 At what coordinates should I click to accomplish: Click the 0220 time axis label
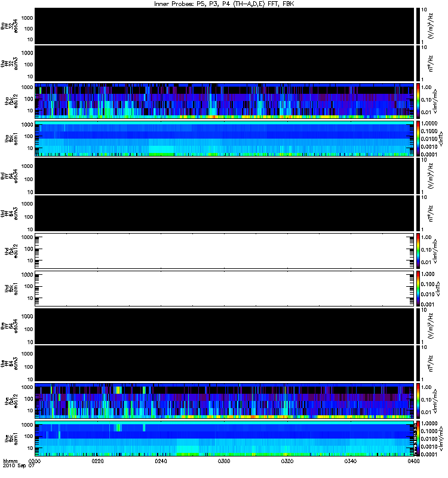point(97,461)
